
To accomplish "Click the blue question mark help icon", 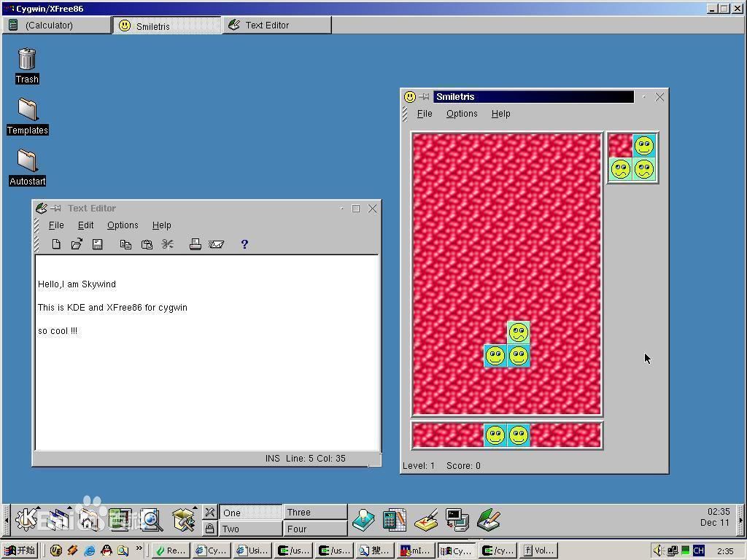I will coord(244,244).
